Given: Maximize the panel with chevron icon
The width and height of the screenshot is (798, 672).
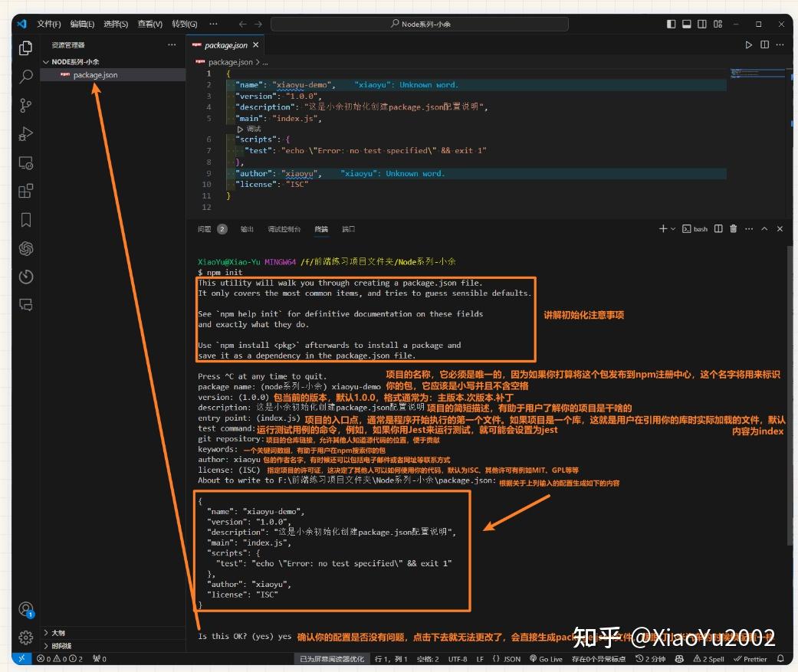Looking at the screenshot, I should coord(764,229).
